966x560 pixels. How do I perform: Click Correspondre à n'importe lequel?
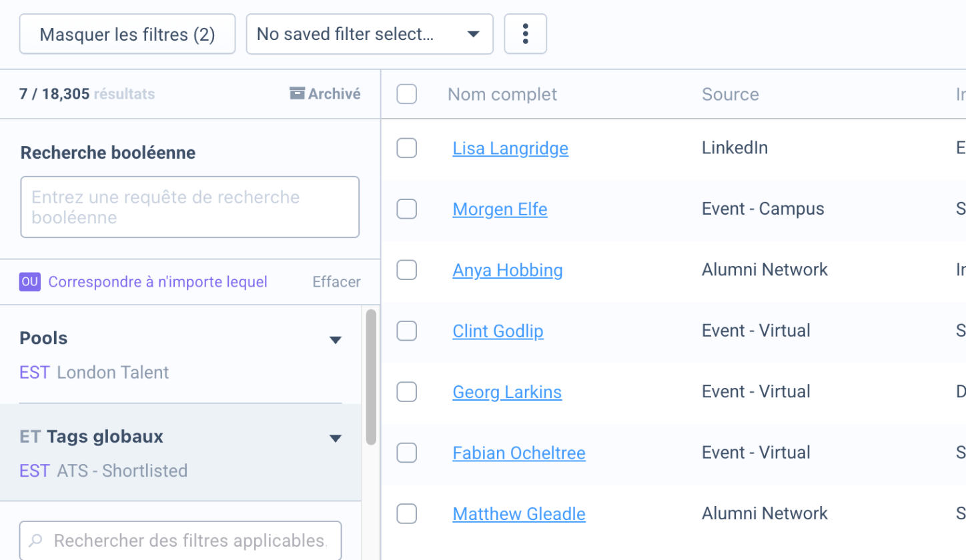[x=158, y=282]
